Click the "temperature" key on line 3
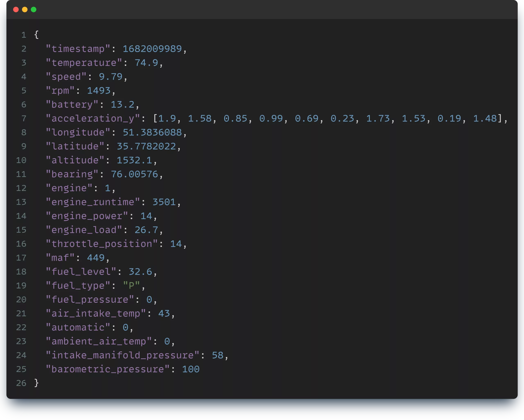524x420 pixels. click(84, 63)
